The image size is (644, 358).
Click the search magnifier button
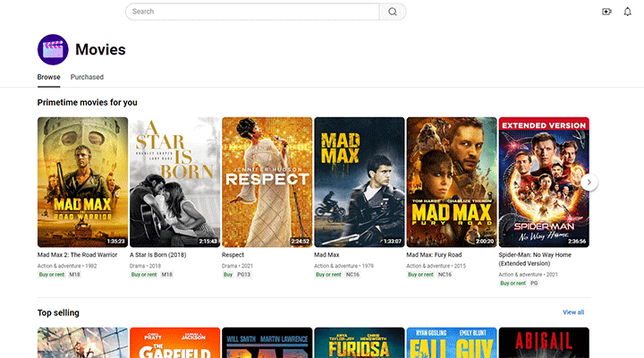coord(392,12)
